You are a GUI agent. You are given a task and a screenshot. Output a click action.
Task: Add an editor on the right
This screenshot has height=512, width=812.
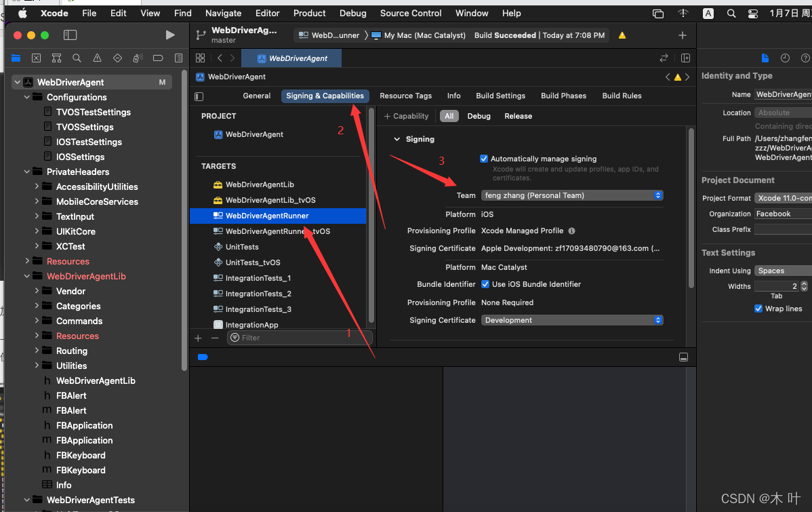point(685,58)
